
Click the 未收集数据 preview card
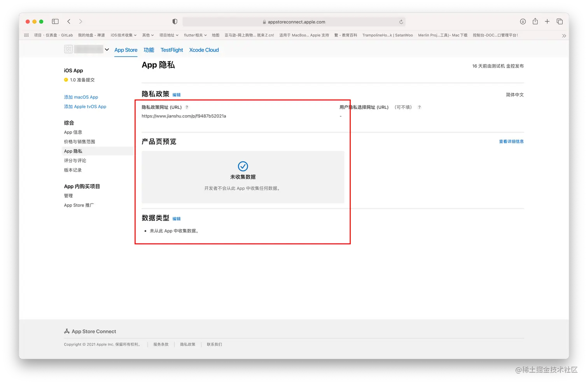point(243,177)
